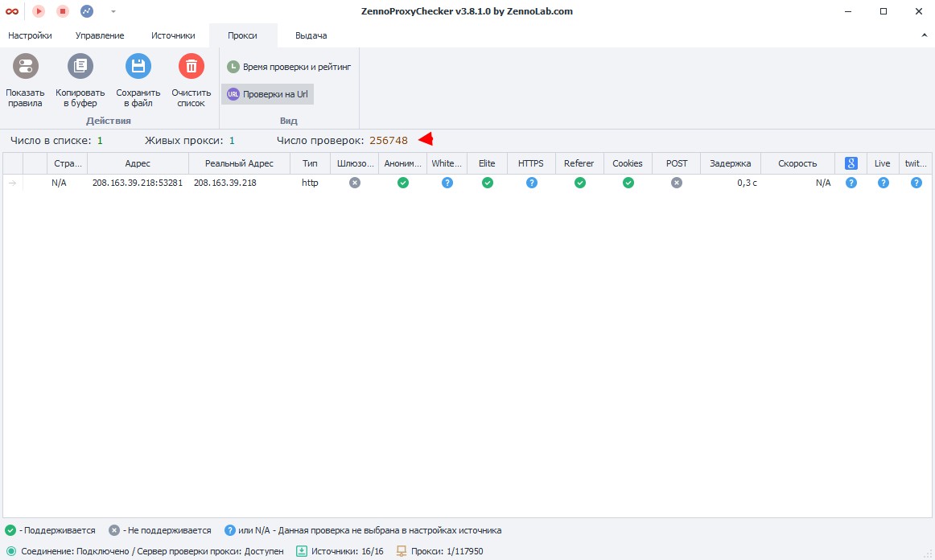Sort by Реальный Адрес column header
The height and width of the screenshot is (560, 935).
coord(239,163)
